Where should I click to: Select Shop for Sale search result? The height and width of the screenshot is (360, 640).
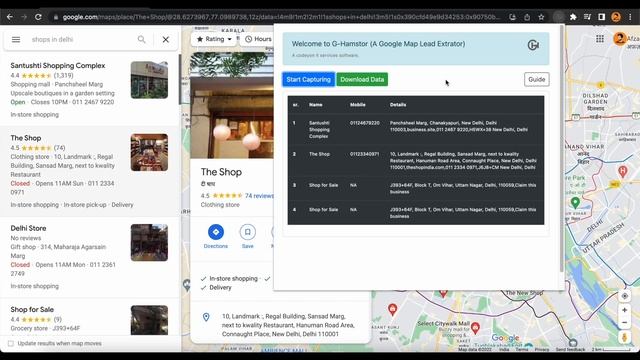coord(90,318)
